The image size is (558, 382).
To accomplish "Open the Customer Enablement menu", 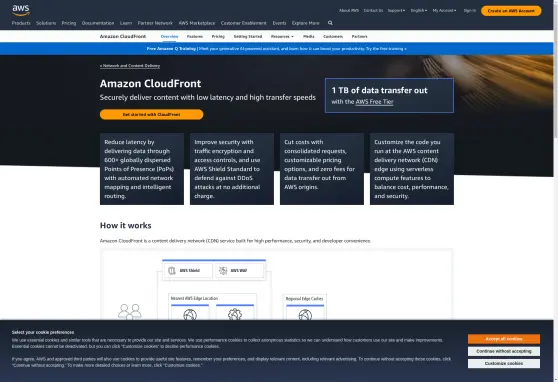I will coord(243,23).
